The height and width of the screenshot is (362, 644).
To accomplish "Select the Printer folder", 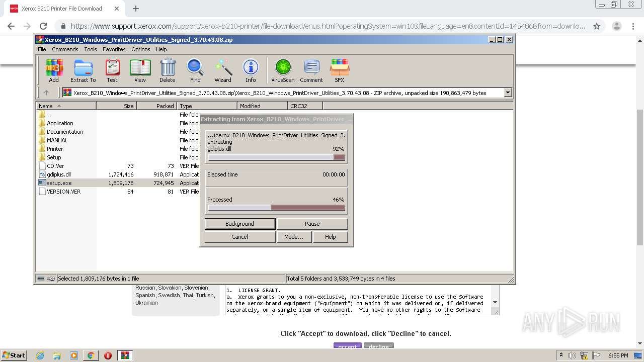I will coord(55,149).
